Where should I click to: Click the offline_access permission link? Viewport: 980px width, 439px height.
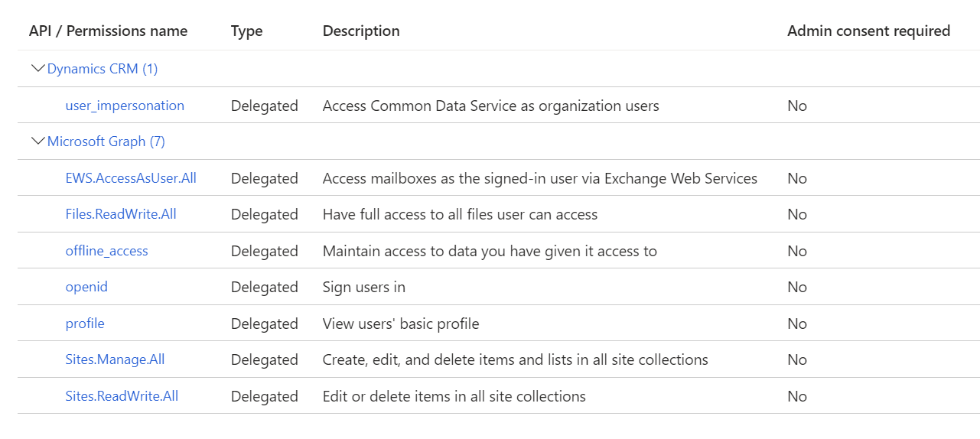[x=106, y=251]
